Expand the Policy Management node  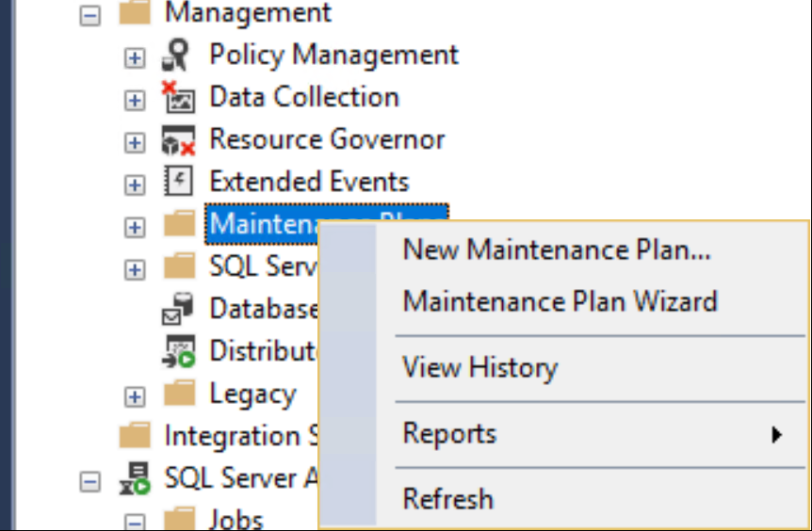(135, 57)
